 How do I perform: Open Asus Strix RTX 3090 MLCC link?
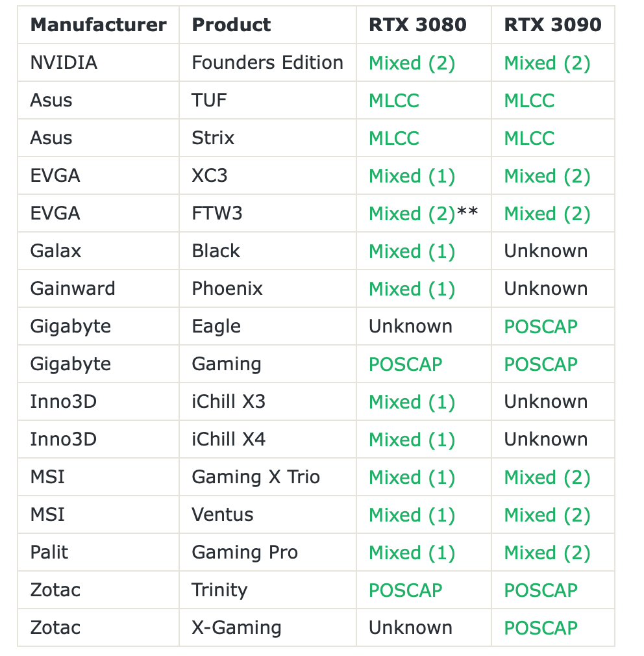[x=529, y=138]
